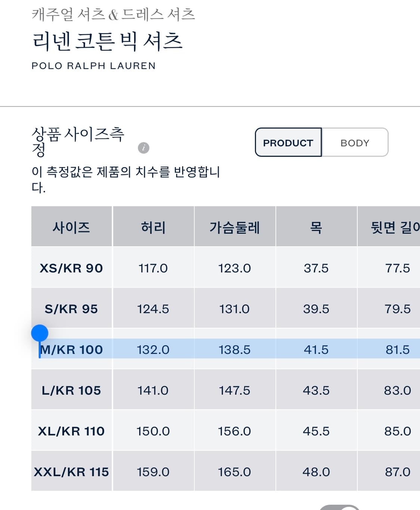Select the L/KR 105 size row

(71, 390)
